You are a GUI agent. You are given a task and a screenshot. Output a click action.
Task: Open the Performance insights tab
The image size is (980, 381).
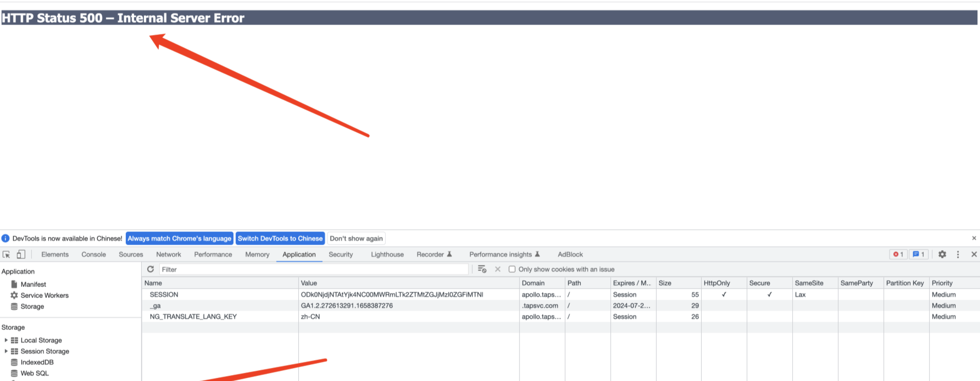tap(505, 255)
